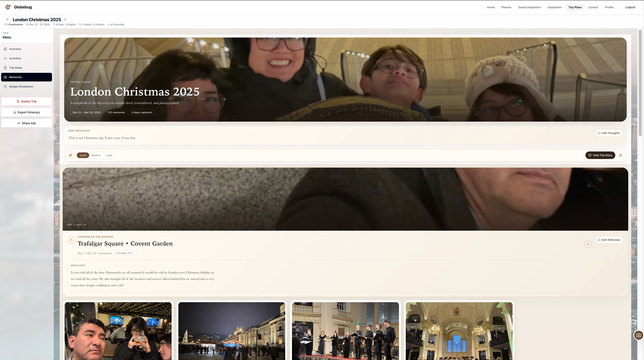
Task: Select Trip Plans in the top navigation
Action: (x=575, y=7)
